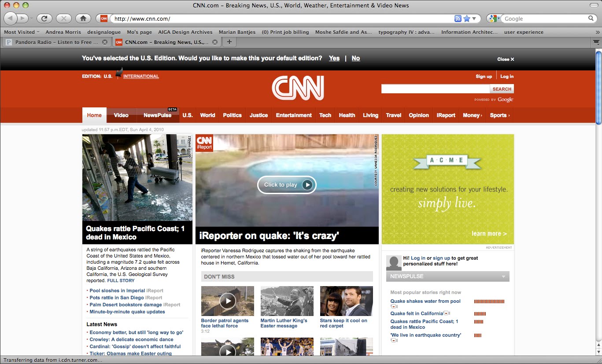Click No on default edition prompt

(x=356, y=58)
